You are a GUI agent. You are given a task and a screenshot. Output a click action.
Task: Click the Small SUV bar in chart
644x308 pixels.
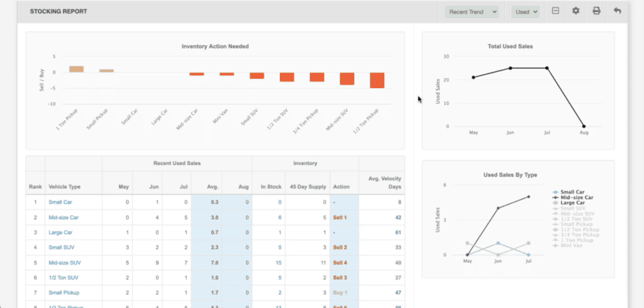257,76
